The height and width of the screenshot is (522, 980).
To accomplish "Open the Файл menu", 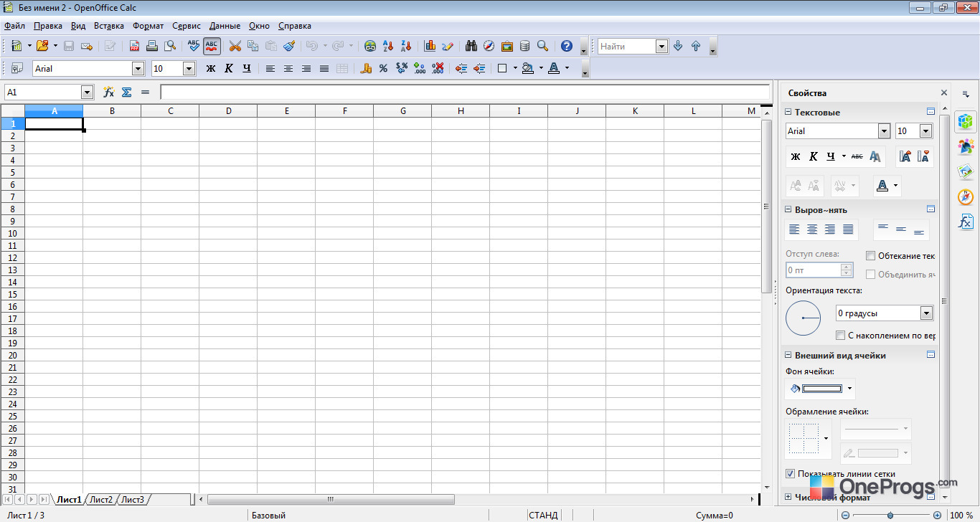I will [14, 25].
